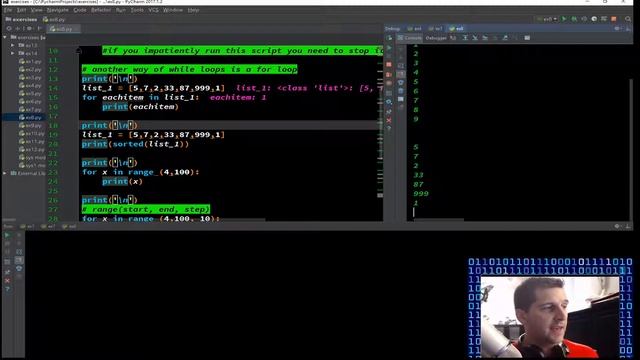Open ex3.py in project tree

30,78
